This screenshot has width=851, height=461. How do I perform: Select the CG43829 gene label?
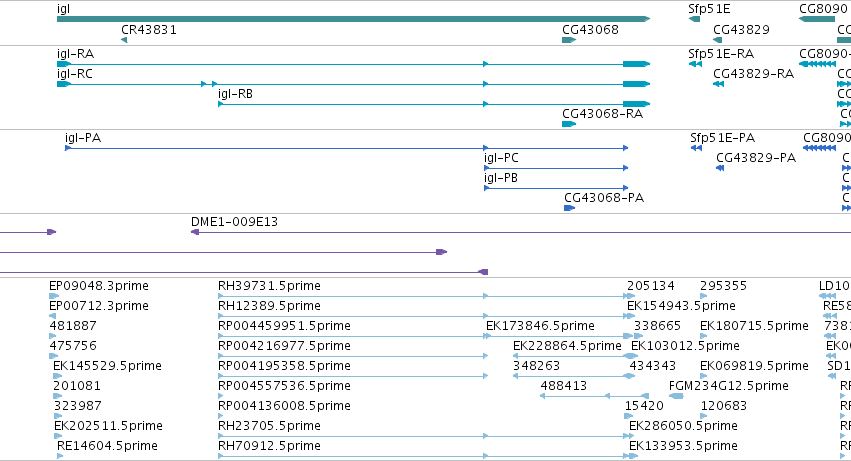coord(741,30)
